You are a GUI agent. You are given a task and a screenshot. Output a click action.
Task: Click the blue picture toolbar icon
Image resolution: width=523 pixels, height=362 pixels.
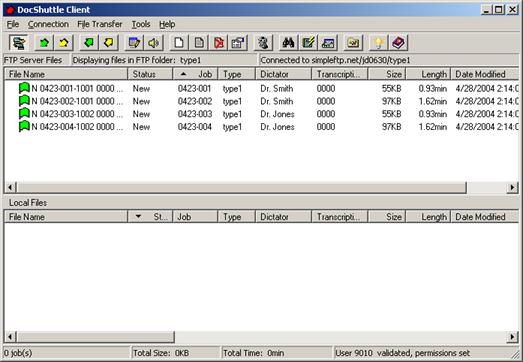328,43
